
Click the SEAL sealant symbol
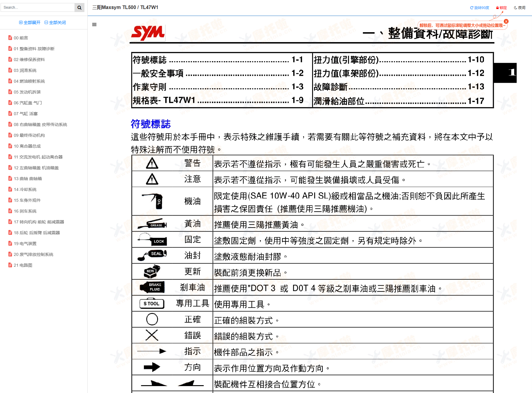click(152, 255)
